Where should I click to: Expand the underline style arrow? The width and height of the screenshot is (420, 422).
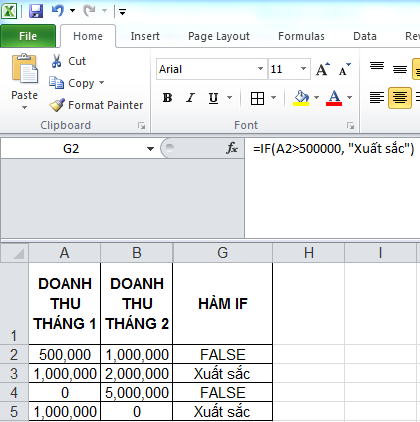[x=230, y=97]
